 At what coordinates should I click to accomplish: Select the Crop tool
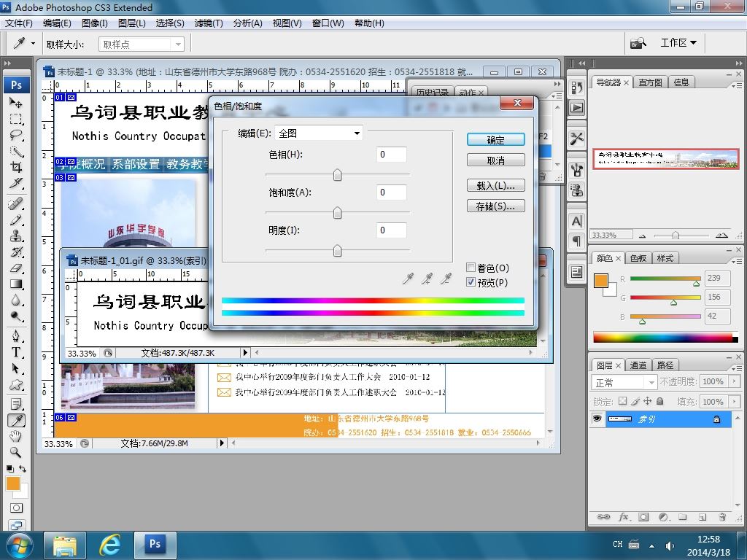(16, 167)
